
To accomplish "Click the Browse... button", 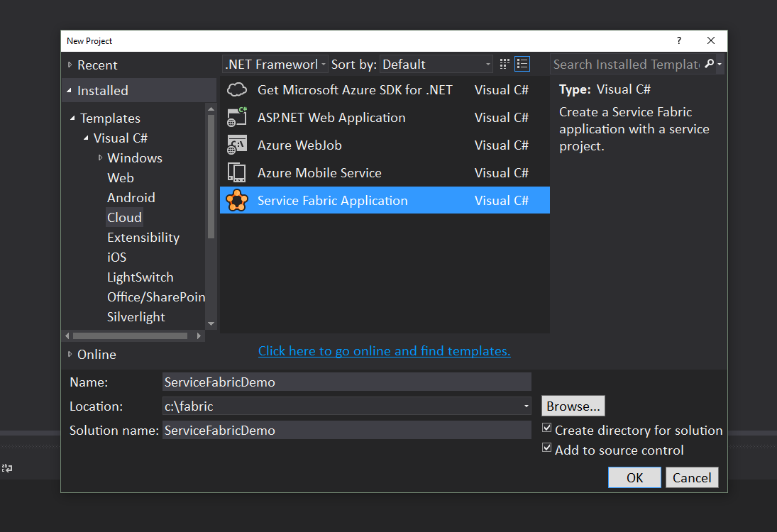I will 573,406.
